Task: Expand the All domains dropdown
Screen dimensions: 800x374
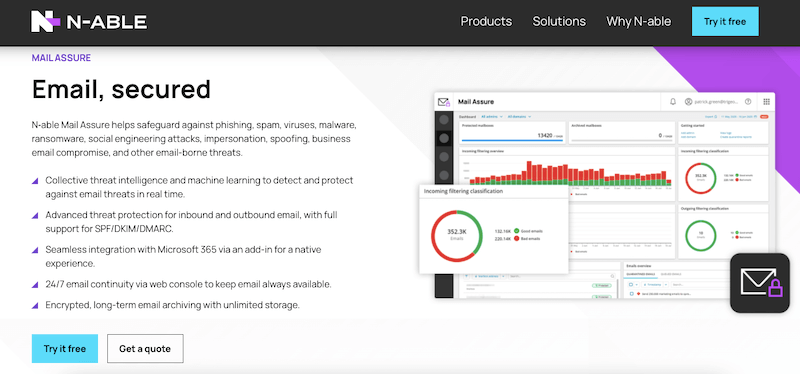Action: 519,116
